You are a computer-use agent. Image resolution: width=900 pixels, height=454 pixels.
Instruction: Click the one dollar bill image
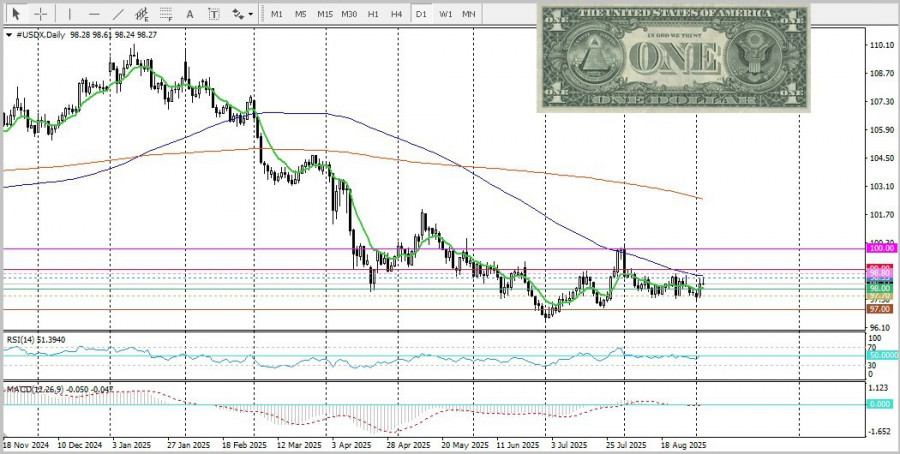click(673, 58)
